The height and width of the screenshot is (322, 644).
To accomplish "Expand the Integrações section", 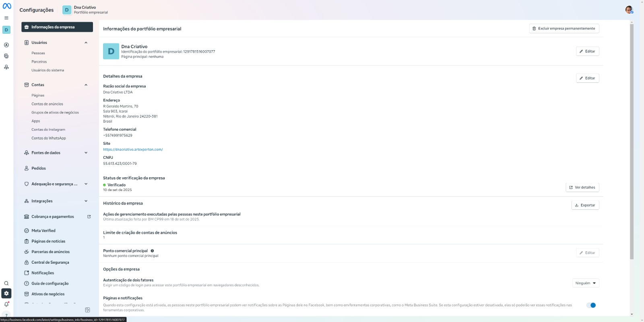I will tap(86, 201).
